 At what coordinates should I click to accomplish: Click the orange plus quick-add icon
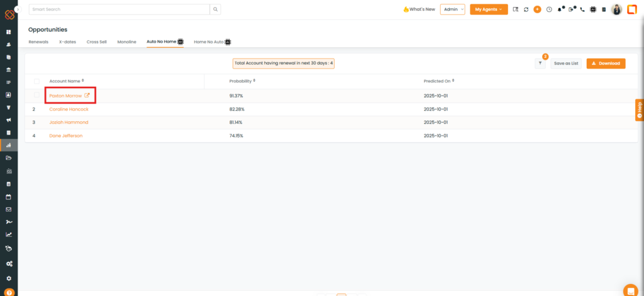[x=537, y=9]
